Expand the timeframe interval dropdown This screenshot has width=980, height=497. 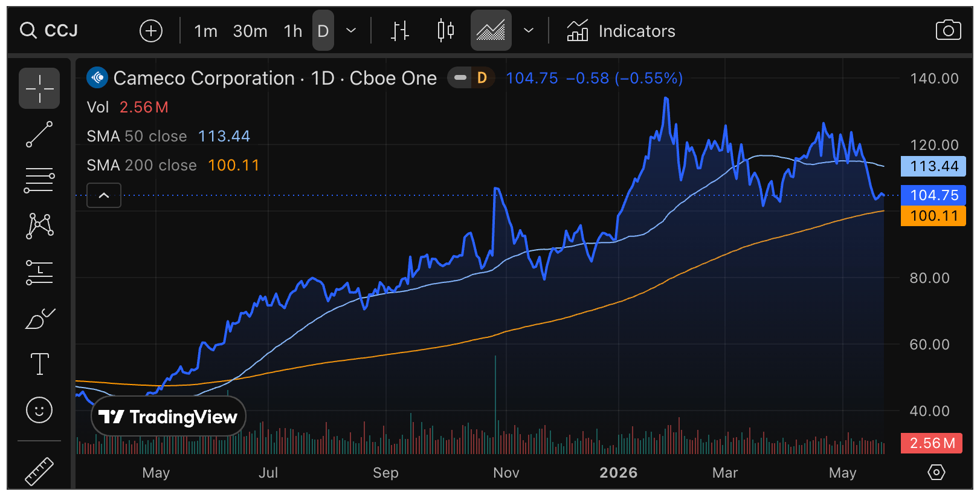click(351, 31)
